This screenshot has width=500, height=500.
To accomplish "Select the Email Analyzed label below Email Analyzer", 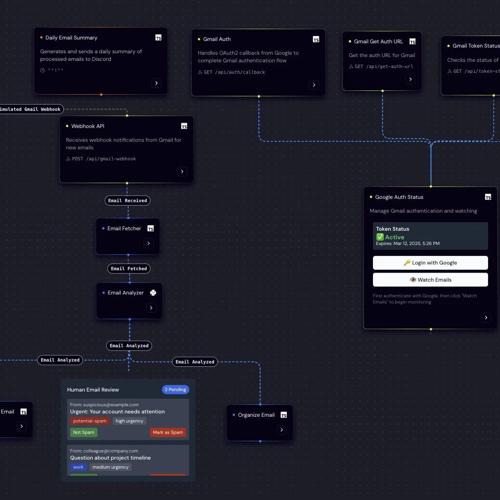I will [x=129, y=346].
